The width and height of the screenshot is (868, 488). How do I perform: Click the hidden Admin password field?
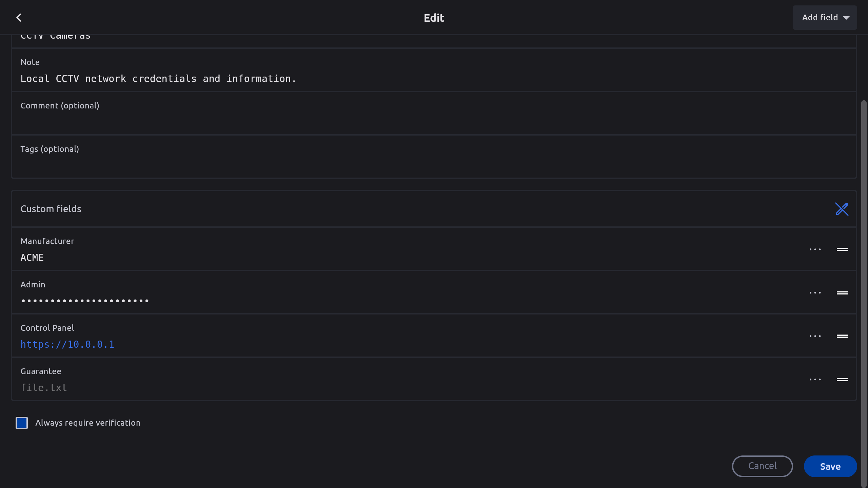pos(85,301)
